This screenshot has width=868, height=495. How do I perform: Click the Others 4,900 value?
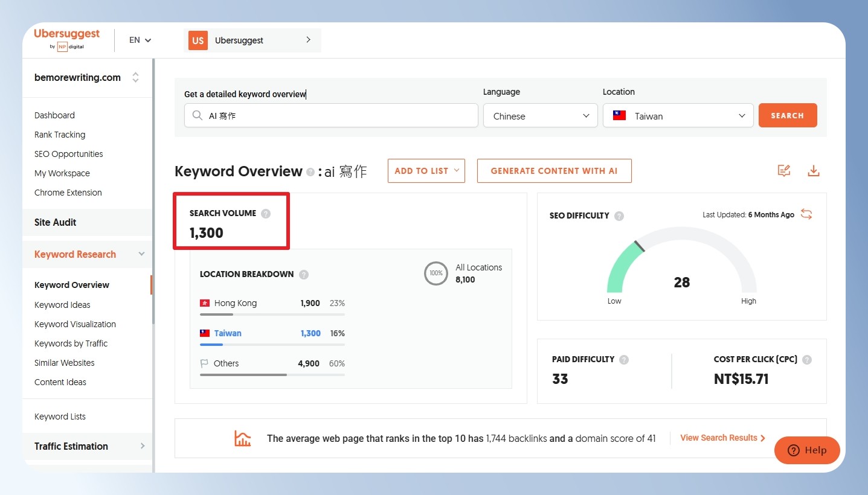click(x=309, y=363)
